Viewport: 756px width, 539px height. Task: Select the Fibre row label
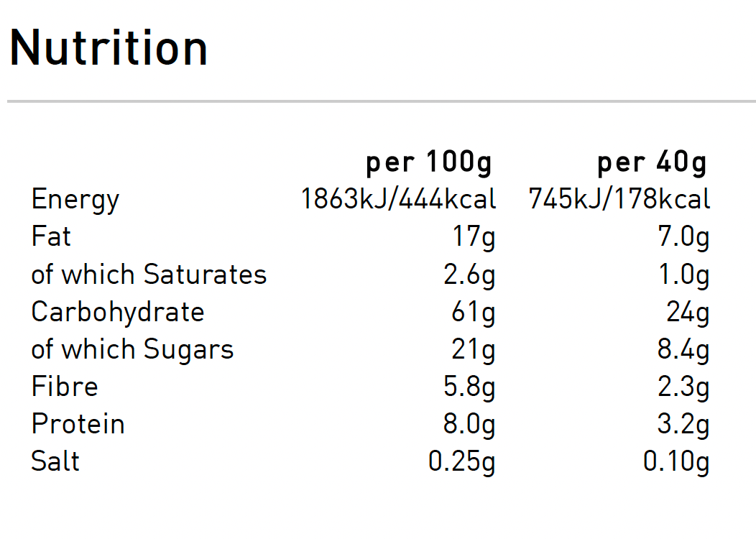pyautogui.click(x=65, y=387)
